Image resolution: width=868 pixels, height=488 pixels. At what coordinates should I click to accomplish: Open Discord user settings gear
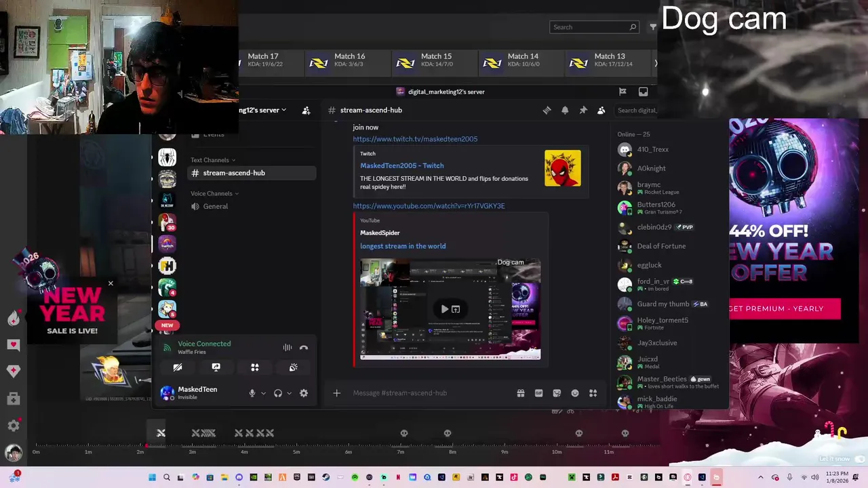click(x=304, y=393)
